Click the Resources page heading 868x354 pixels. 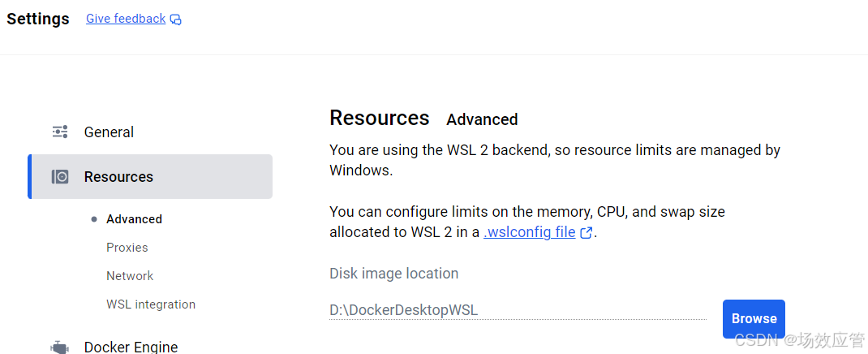click(379, 119)
